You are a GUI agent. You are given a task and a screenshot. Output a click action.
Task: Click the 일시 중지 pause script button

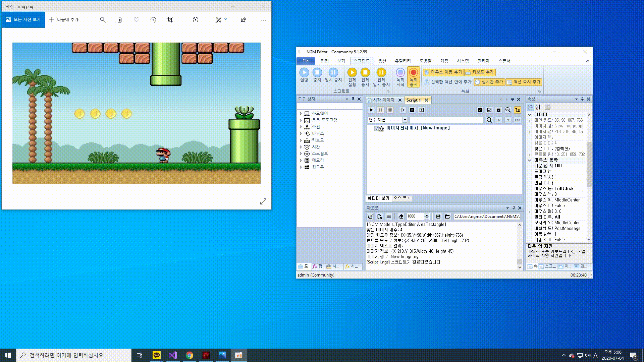333,75
